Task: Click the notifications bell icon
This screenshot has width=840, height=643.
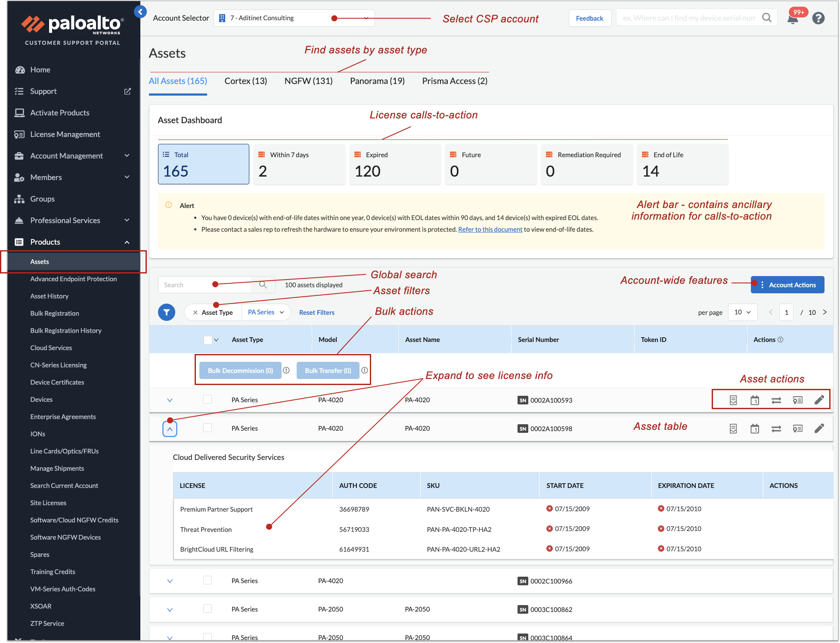Action: 793,19
